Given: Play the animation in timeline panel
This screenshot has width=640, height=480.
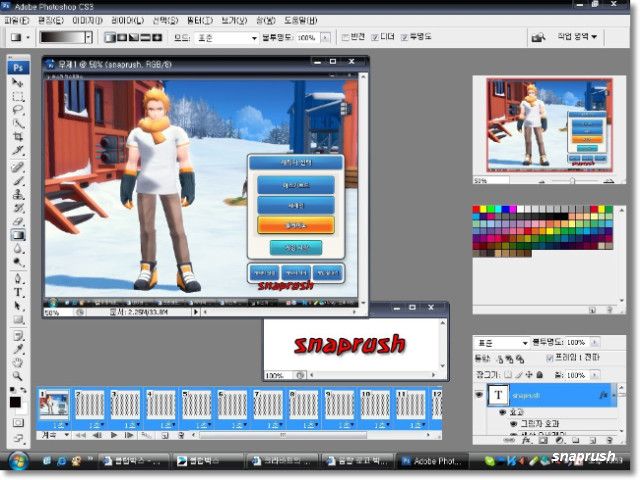Looking at the screenshot, I should click(114, 436).
